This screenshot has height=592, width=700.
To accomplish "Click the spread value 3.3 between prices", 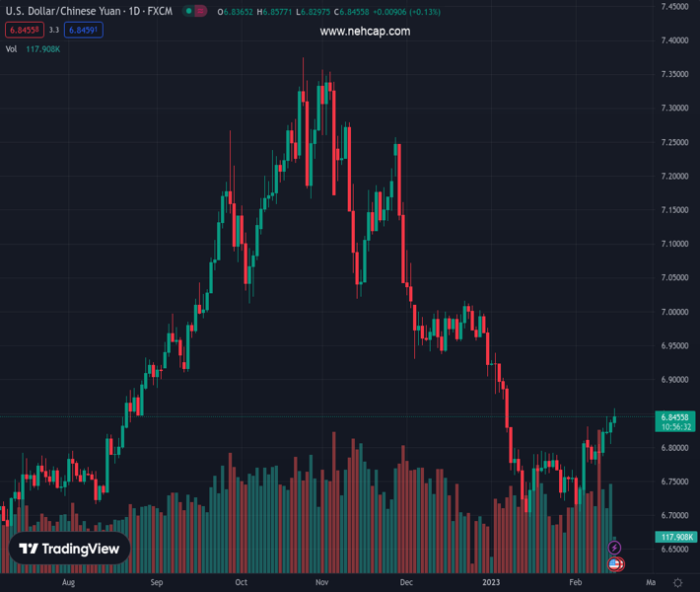I will pyautogui.click(x=54, y=31).
